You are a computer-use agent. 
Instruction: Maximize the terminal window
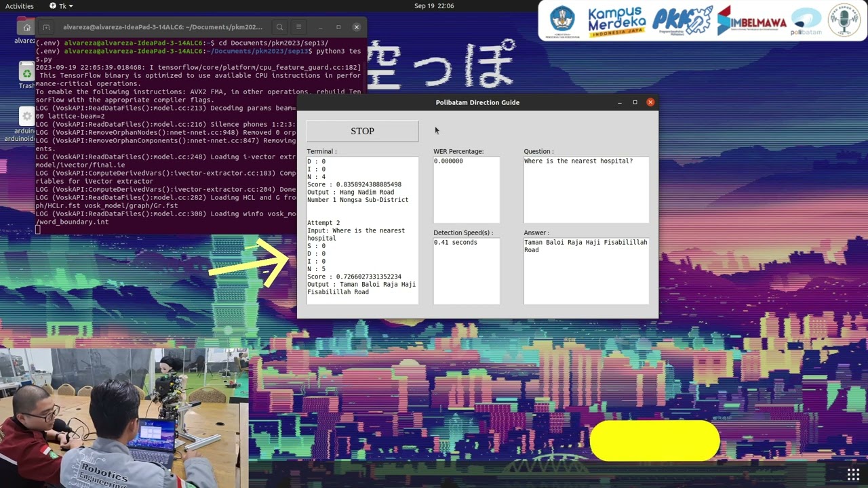(338, 27)
